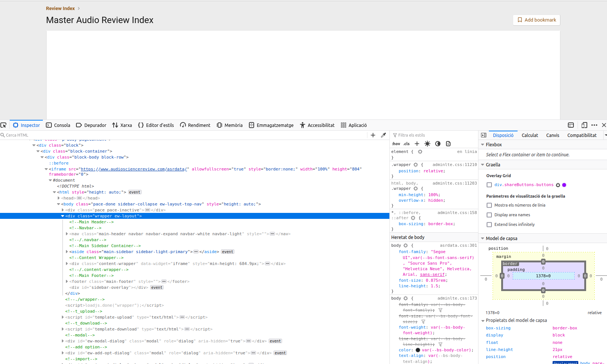Switch to the Calculat sidebar tab
Image resolution: width=607 pixels, height=364 pixels.
529,135
